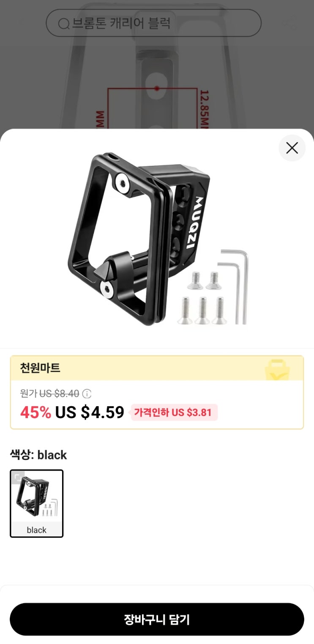Tap the magnifier icon in search bar
This screenshot has width=314, height=644.
[x=63, y=24]
